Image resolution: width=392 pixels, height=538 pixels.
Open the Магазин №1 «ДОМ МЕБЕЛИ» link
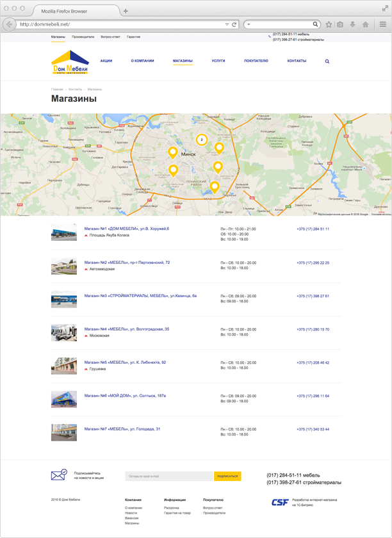tap(127, 229)
